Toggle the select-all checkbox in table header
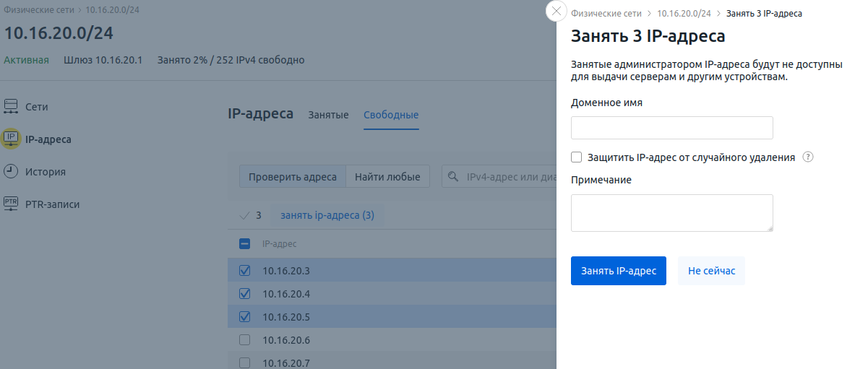Screen dimensions: 868x369 tap(244, 244)
